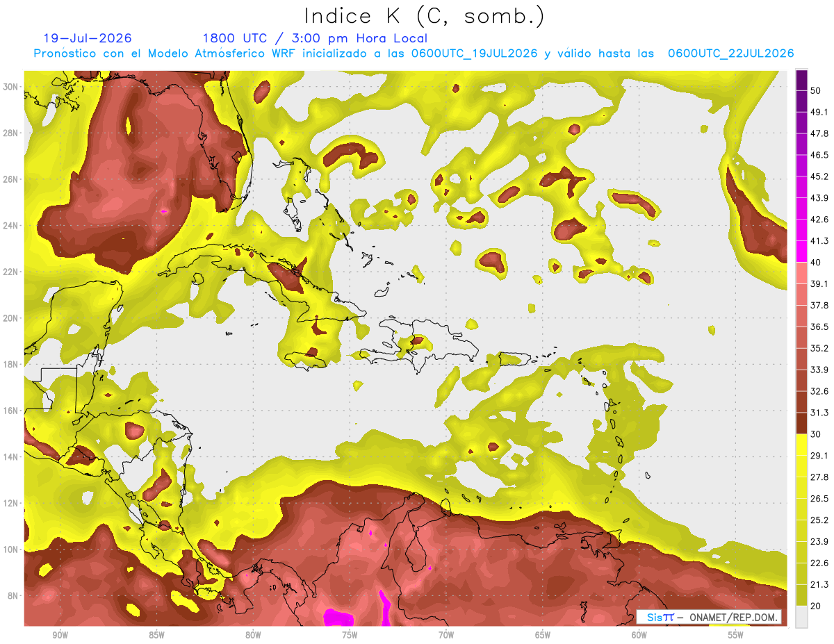Select the date text "19-Jul-2026"
This screenshot has width=834, height=644.
[88, 38]
